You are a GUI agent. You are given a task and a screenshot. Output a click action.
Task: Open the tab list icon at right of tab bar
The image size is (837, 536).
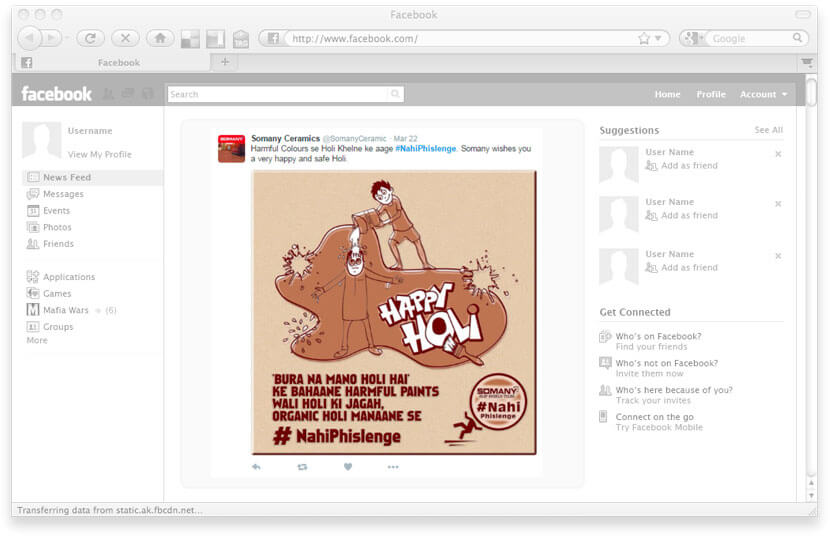807,62
